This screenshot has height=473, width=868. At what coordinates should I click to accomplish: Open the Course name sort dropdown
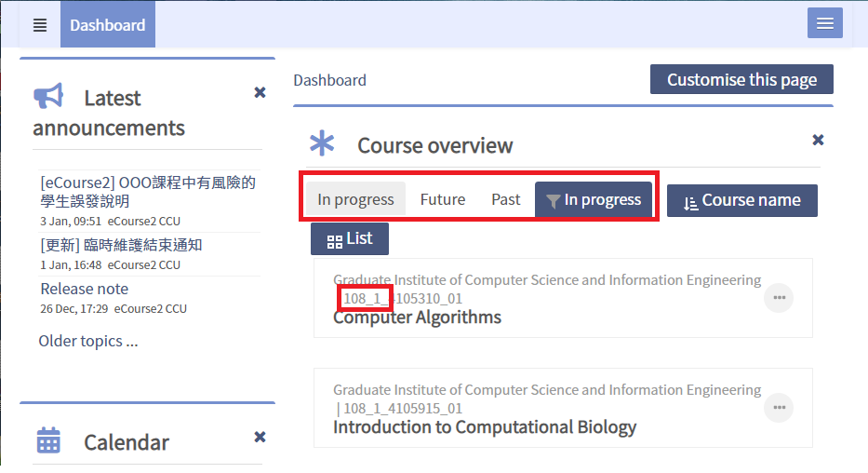741,200
